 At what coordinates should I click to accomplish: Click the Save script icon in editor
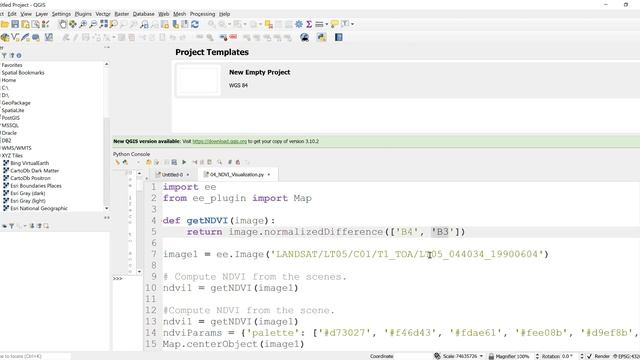tap(174, 162)
